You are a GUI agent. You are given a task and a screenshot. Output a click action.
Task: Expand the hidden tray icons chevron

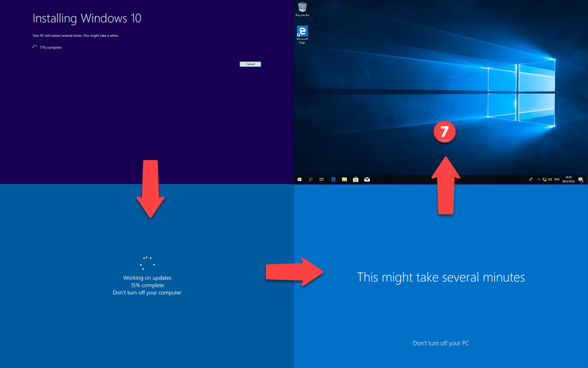pyautogui.click(x=539, y=179)
